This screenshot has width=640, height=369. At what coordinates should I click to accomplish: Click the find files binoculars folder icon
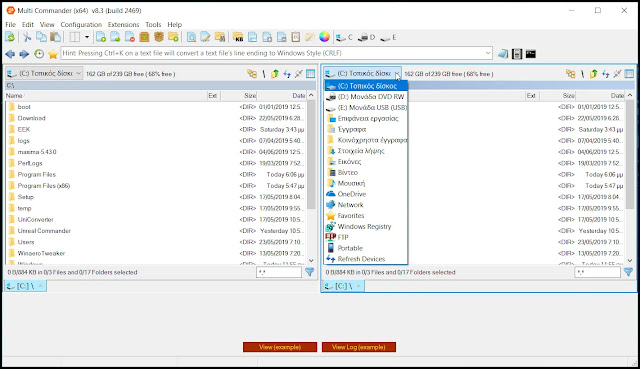click(x=220, y=37)
